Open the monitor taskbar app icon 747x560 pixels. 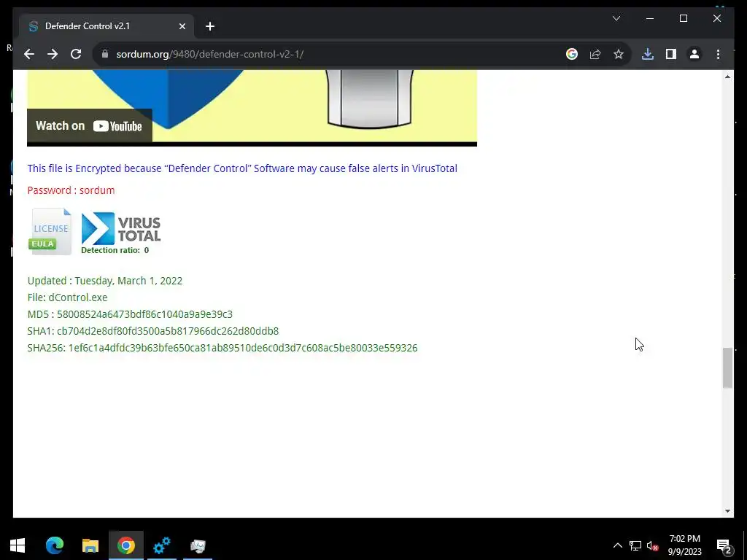[198, 545]
